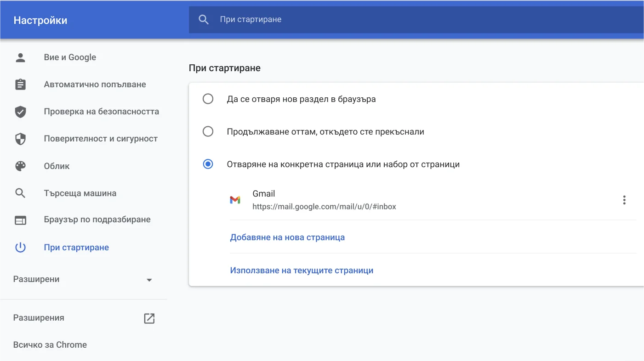The height and width of the screenshot is (361, 644).
Task: Click the "Поверителност и сигурност" shield icon
Action: pos(20,138)
